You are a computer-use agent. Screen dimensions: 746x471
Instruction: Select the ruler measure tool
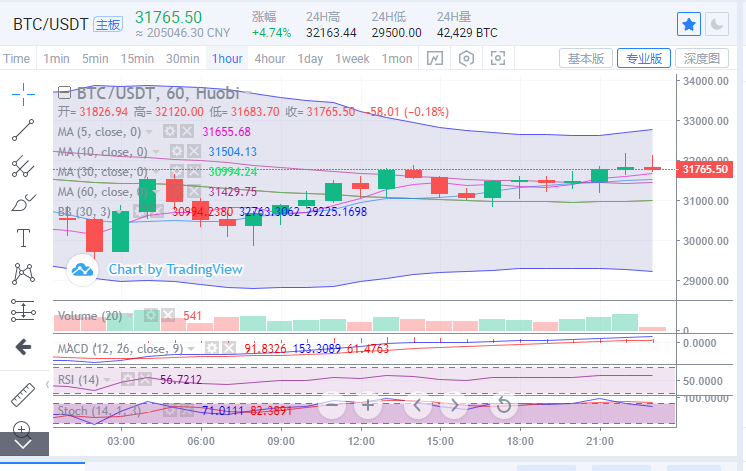pos(23,394)
